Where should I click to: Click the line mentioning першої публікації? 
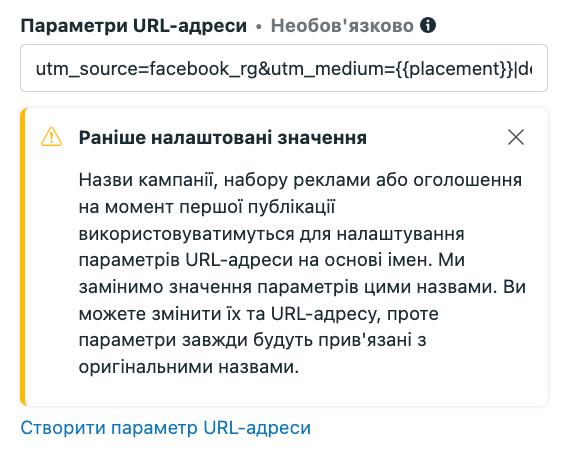click(x=207, y=207)
